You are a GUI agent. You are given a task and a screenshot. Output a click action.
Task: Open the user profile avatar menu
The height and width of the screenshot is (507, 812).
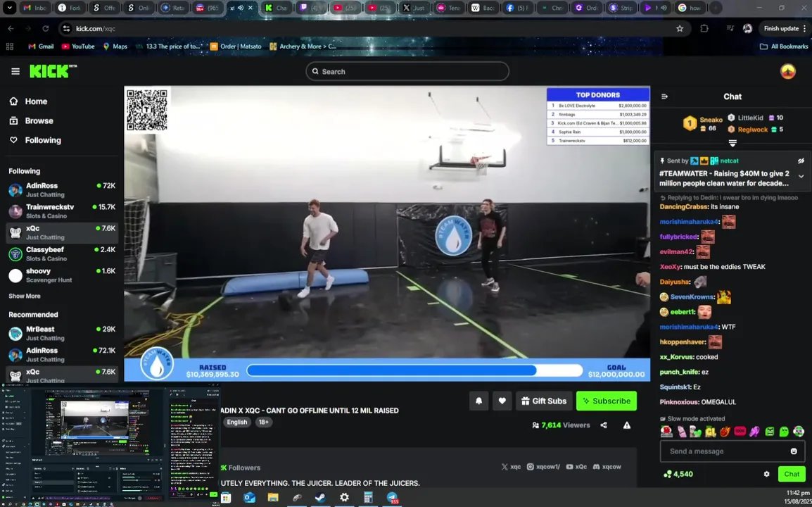[x=787, y=72]
